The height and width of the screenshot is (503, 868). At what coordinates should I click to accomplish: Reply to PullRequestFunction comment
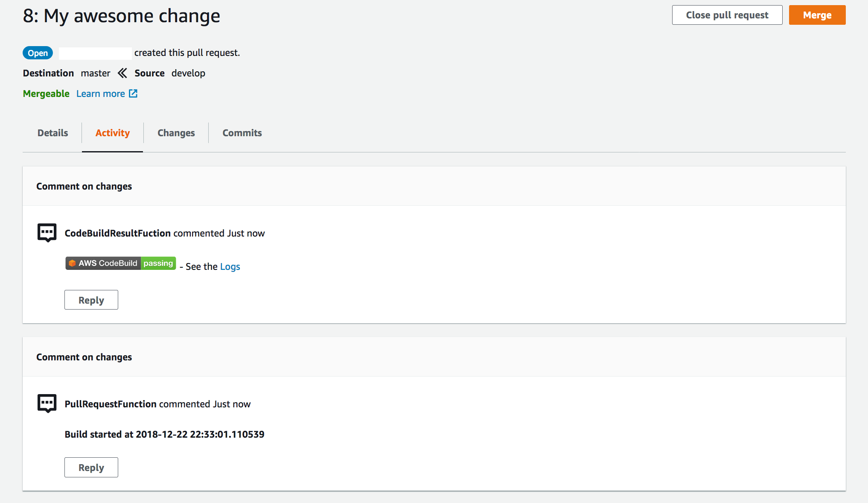91,467
